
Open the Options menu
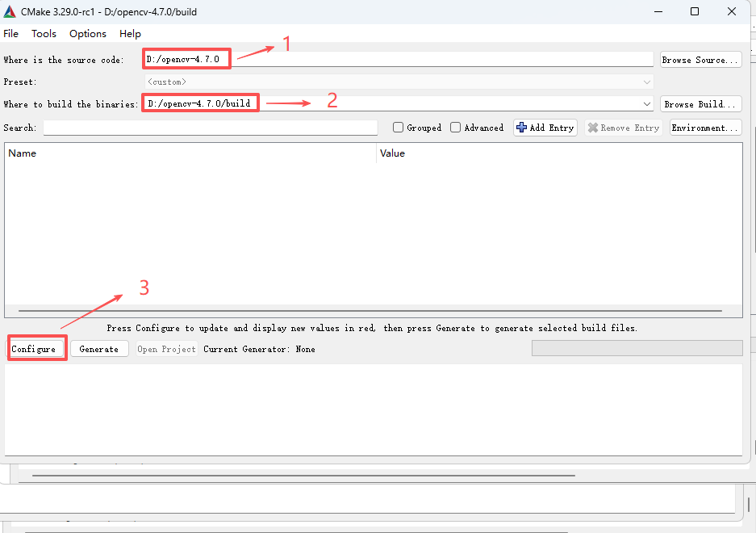tap(88, 33)
